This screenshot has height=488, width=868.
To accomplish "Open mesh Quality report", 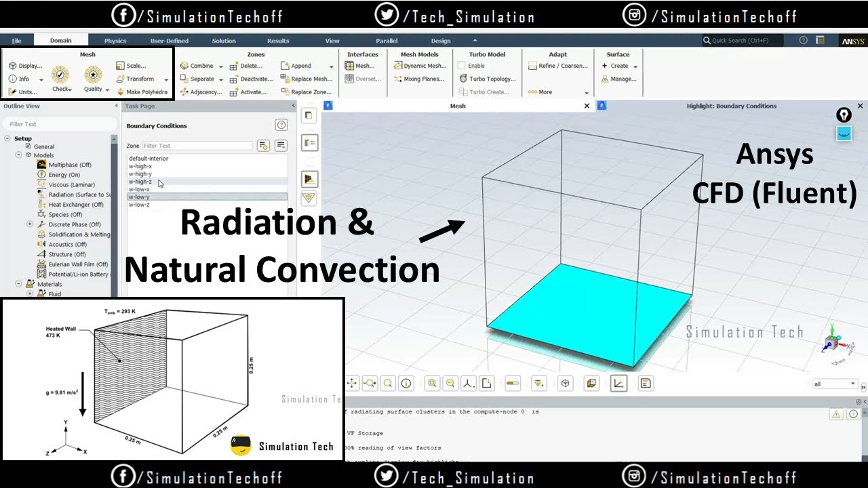I will (x=93, y=79).
